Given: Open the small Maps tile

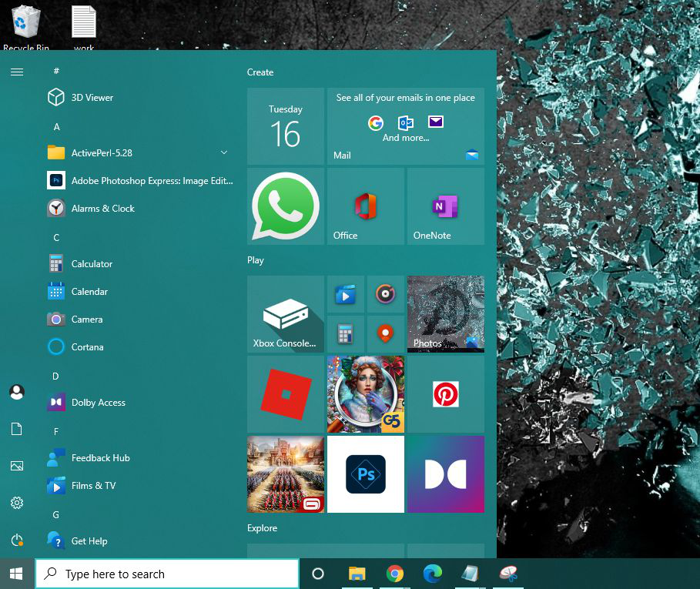Looking at the screenshot, I should pyautogui.click(x=386, y=334).
